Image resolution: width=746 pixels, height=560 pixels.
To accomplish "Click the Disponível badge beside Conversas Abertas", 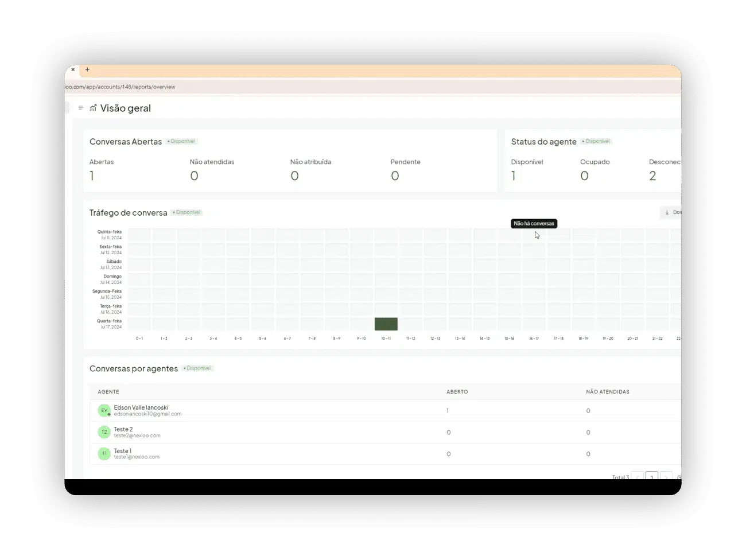I will (182, 141).
